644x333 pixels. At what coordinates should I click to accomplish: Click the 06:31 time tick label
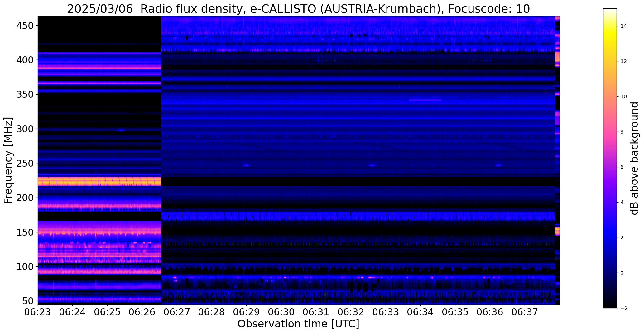click(316, 312)
